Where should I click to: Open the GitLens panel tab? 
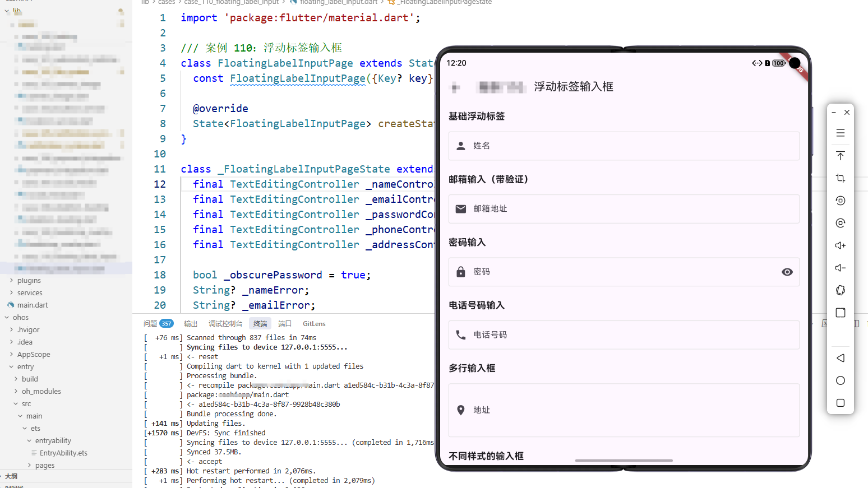313,323
